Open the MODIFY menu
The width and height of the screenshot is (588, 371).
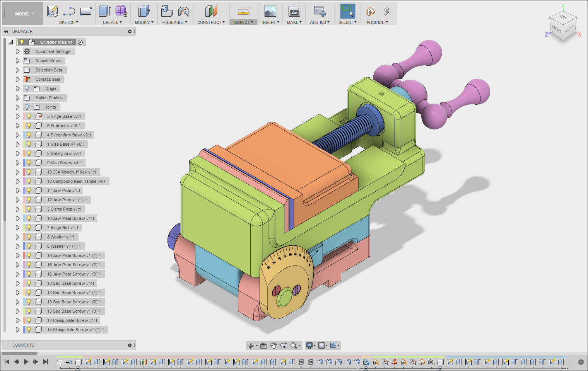[144, 22]
